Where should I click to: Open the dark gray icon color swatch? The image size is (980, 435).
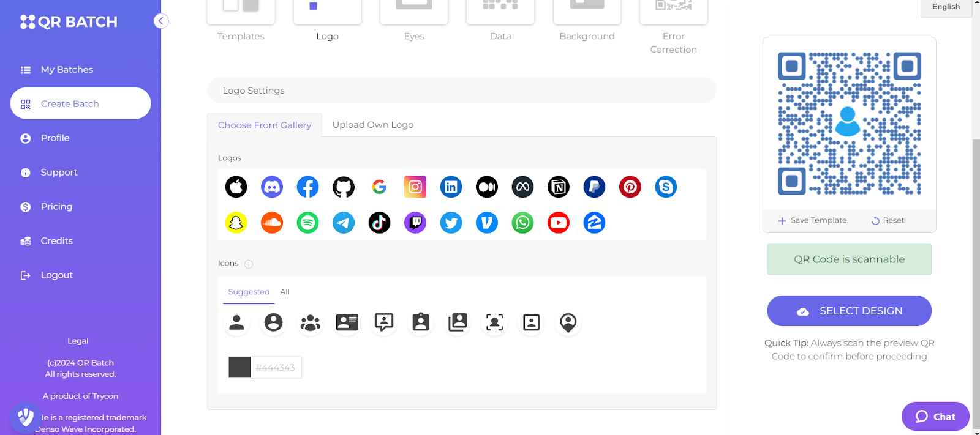[x=239, y=367]
